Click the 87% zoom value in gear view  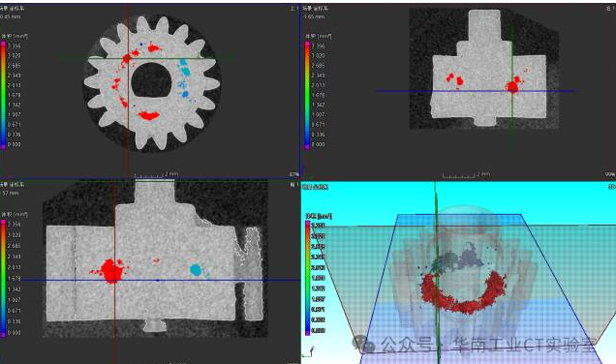tap(293, 174)
